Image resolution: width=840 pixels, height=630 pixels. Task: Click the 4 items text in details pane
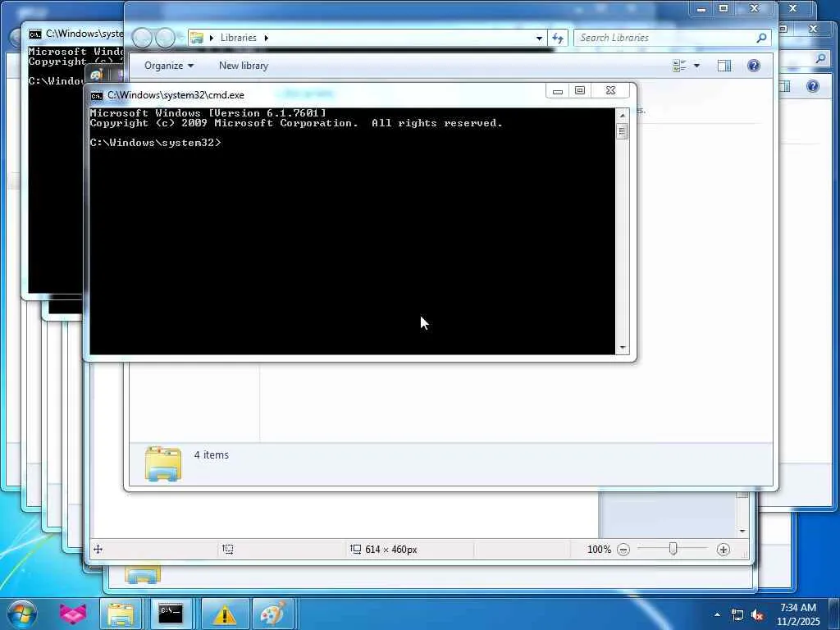(211, 454)
